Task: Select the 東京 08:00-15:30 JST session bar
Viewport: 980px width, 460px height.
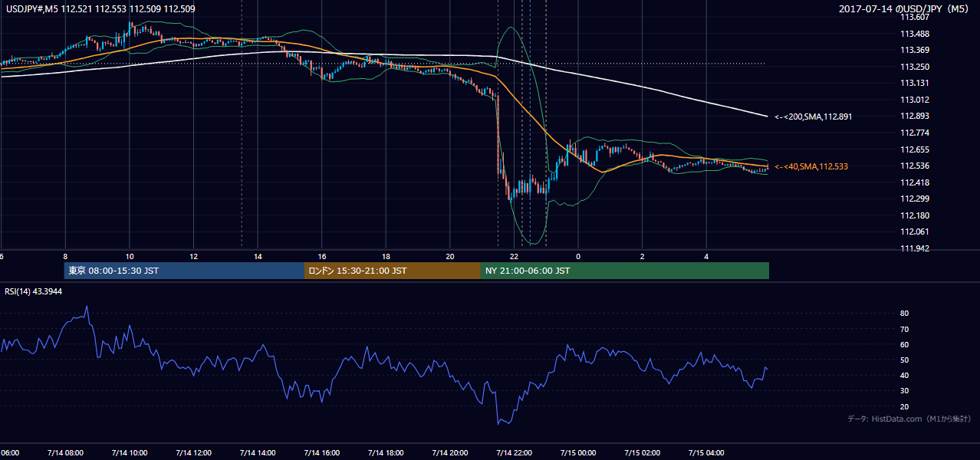Action: (184, 271)
